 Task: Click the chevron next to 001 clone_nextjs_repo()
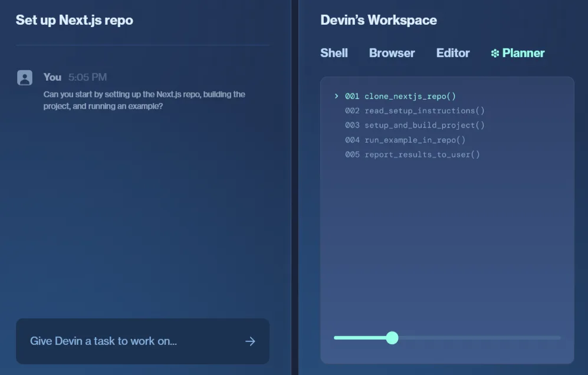[336, 96]
